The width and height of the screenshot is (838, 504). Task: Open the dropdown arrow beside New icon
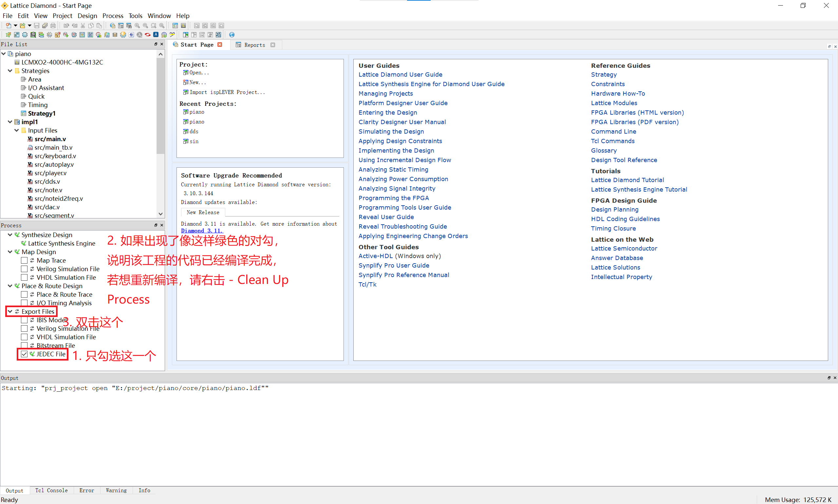16,26
